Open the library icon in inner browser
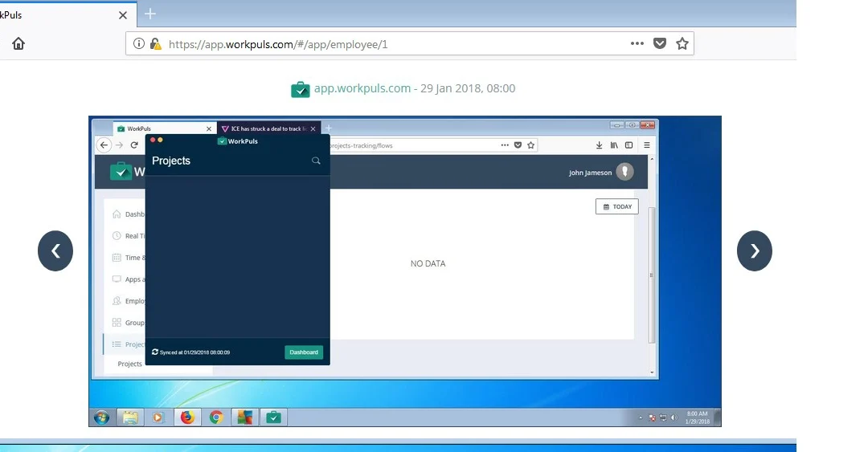 614,145
